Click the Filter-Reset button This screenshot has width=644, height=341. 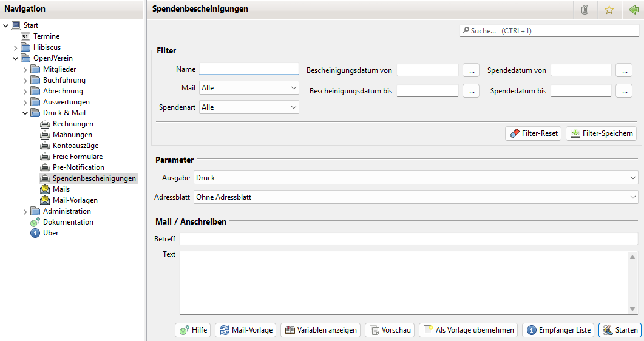533,133
